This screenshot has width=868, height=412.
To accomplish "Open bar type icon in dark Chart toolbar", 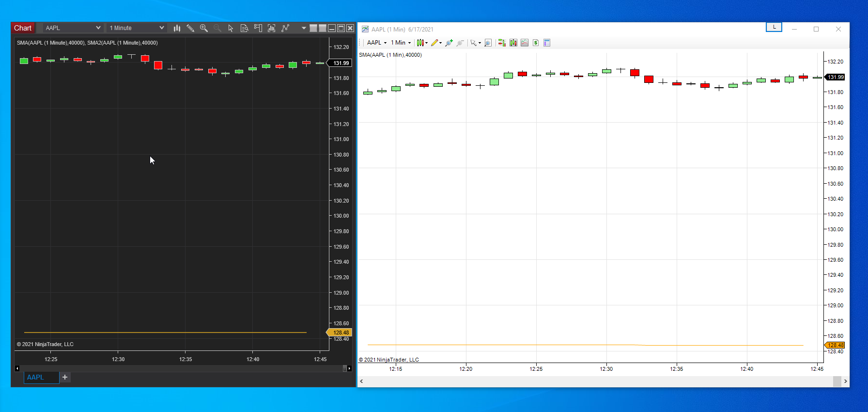I will pyautogui.click(x=177, y=28).
